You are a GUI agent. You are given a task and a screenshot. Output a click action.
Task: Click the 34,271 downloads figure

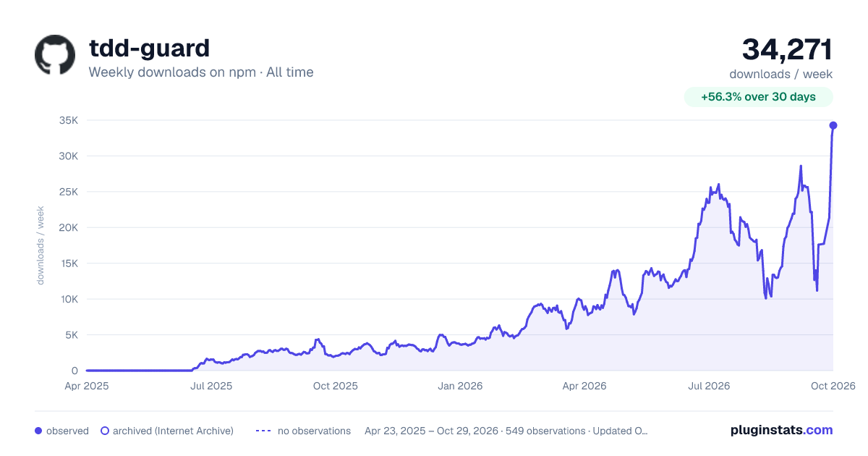pyautogui.click(x=787, y=49)
